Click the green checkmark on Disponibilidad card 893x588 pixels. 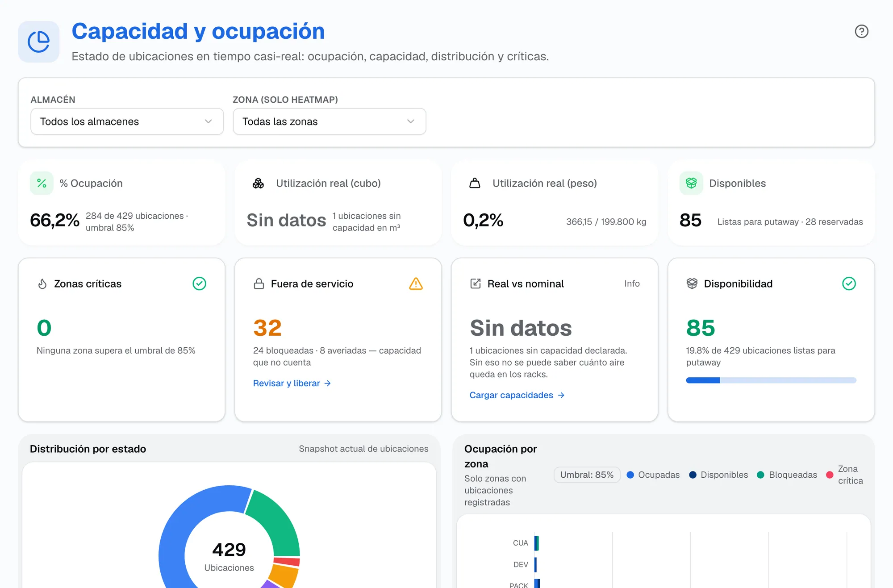click(x=849, y=284)
